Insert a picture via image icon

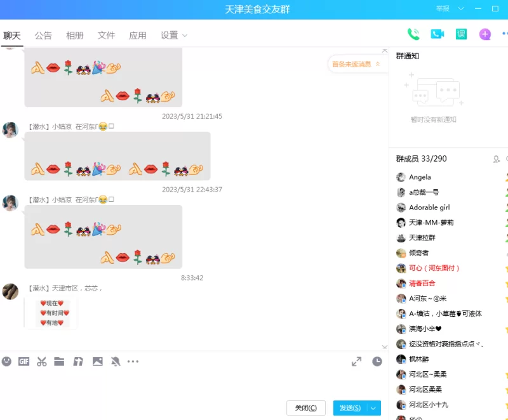click(x=97, y=362)
